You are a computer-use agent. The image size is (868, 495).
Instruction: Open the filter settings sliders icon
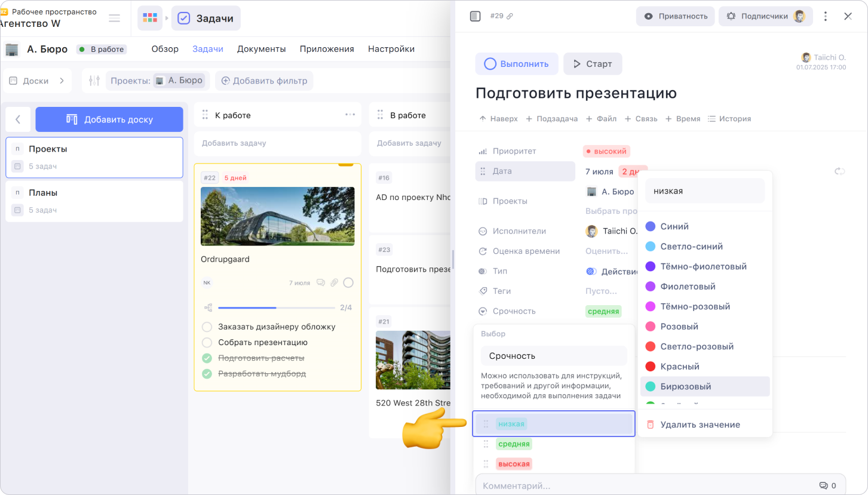pos(94,81)
